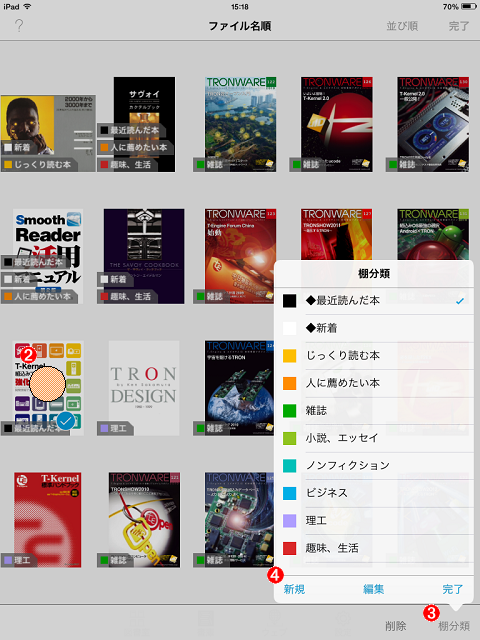
Task: Click the red swatch of 趣味、生活 row
Action: (x=289, y=548)
